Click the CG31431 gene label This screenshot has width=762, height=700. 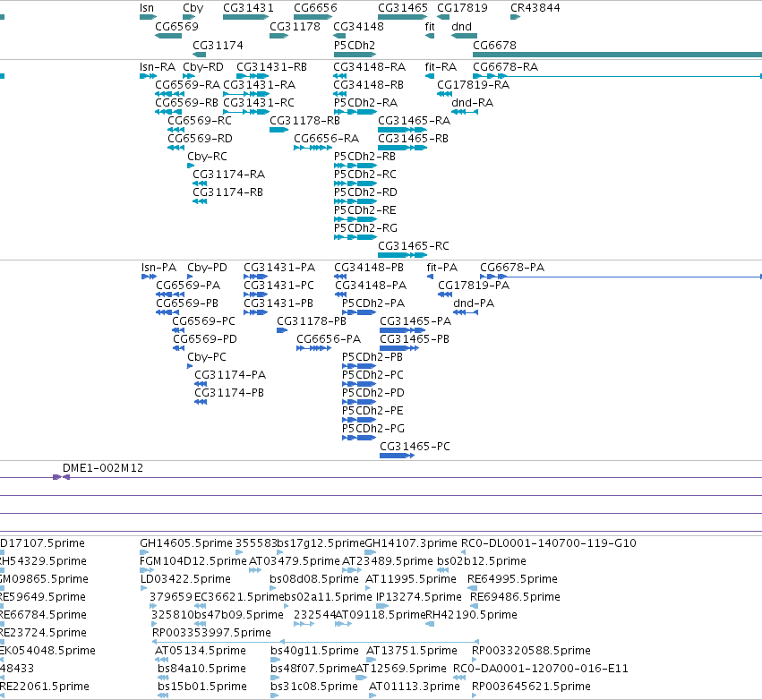pyautogui.click(x=248, y=8)
